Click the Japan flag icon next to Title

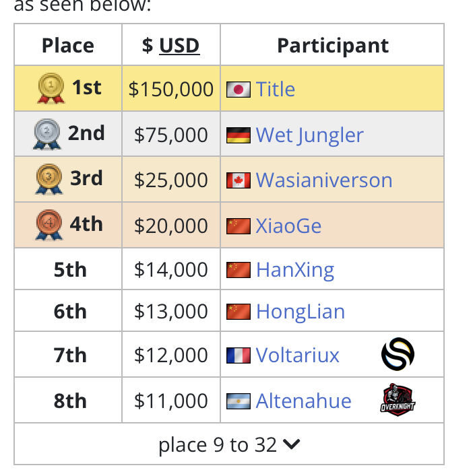239,90
